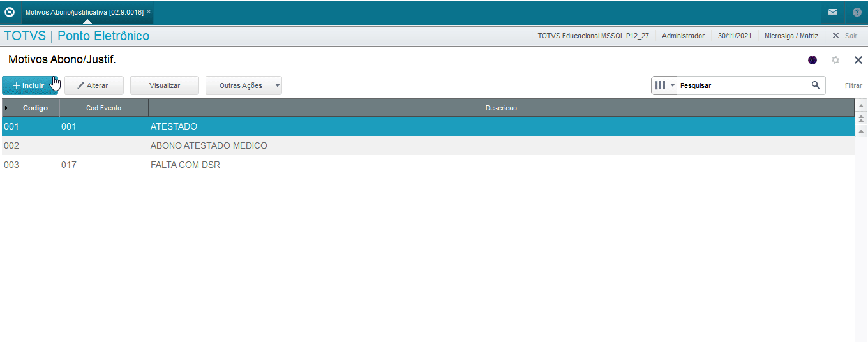Click the Sair button
Image resolution: width=868 pixels, height=342 pixels.
tap(845, 36)
